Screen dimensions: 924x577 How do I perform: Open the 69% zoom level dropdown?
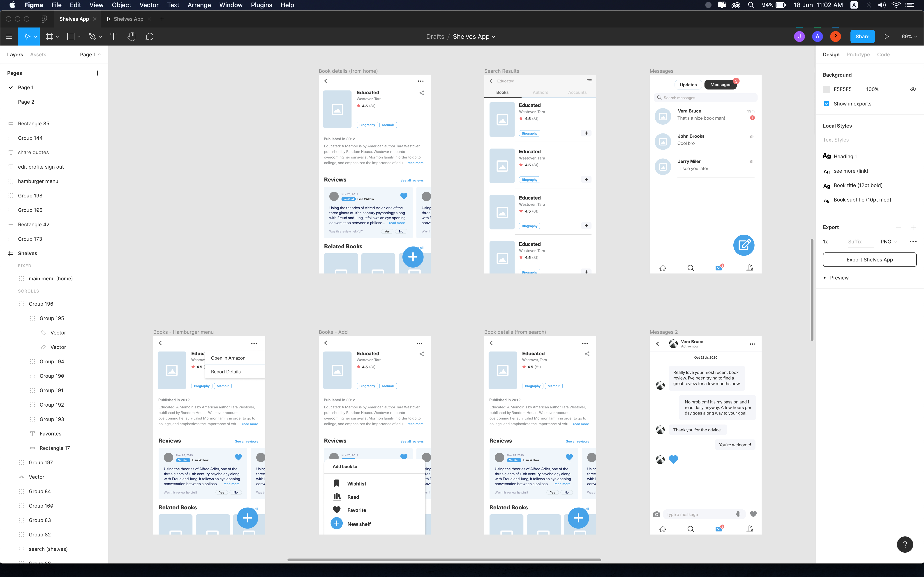pyautogui.click(x=909, y=37)
